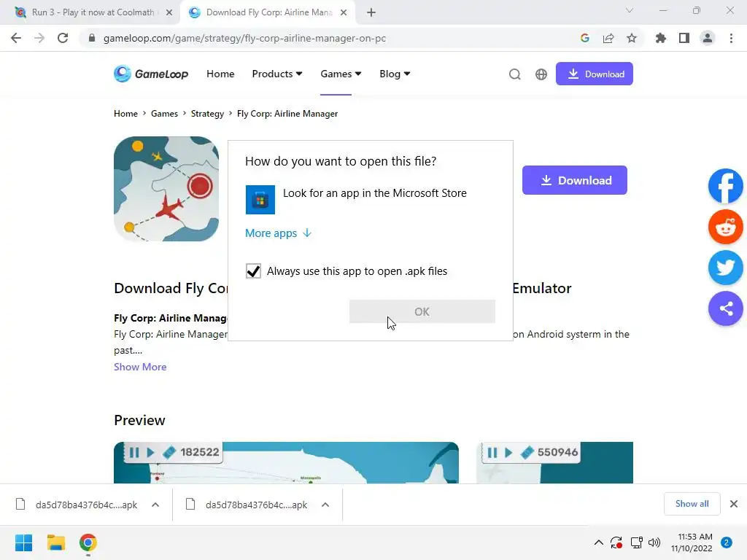The width and height of the screenshot is (747, 560).
Task: Open the notification center badge
Action: (x=727, y=542)
